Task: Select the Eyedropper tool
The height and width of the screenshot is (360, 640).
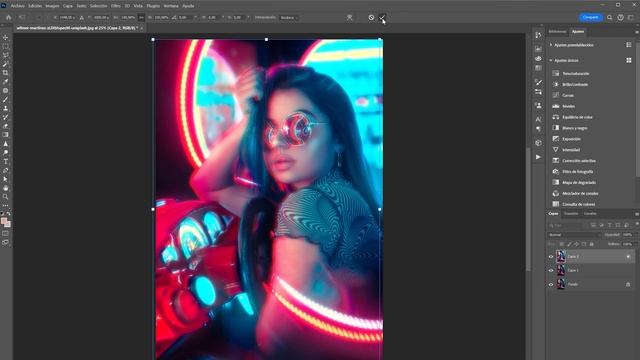Action: [5, 82]
